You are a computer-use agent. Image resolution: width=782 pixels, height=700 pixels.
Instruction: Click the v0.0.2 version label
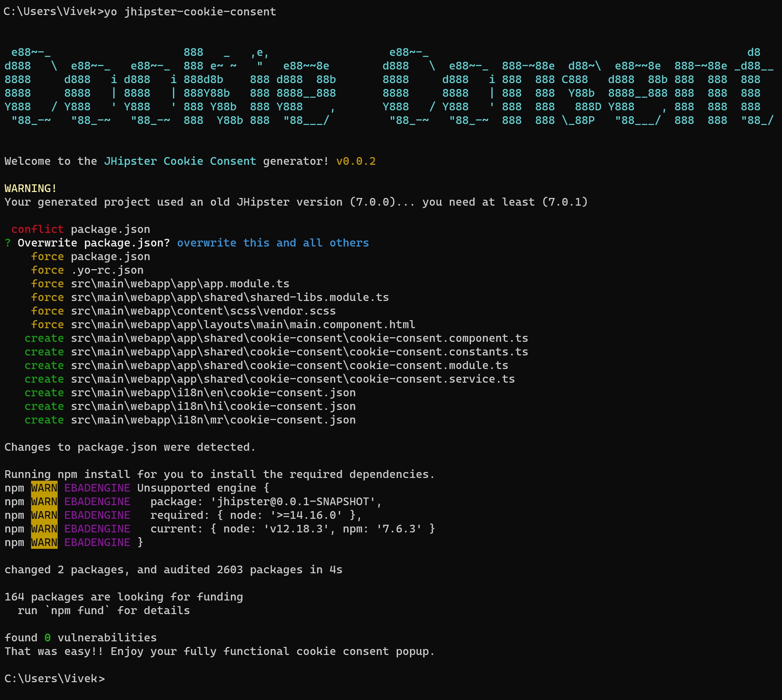click(356, 161)
